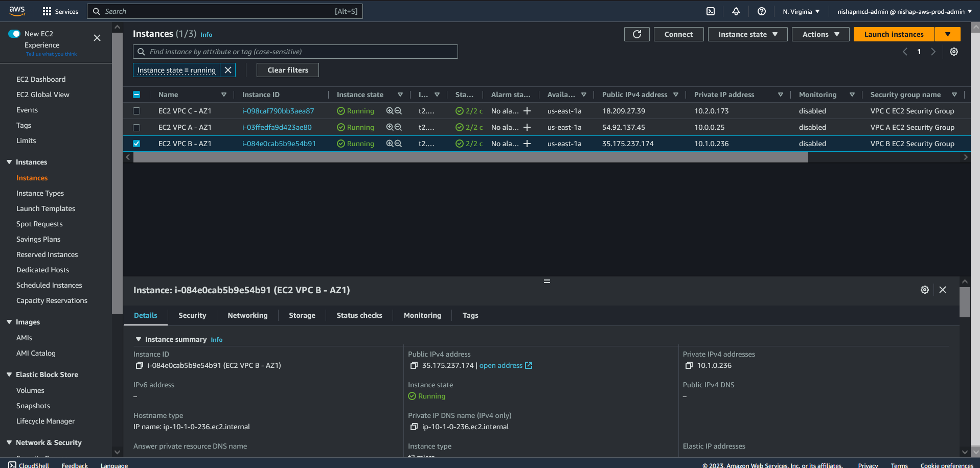
Task: Switch to the Networking tab
Action: [x=247, y=315]
